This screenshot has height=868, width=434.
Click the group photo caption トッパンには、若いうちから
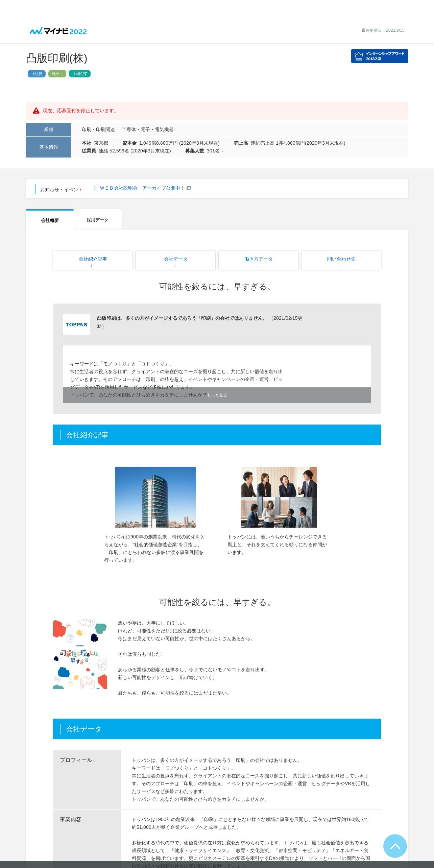(278, 545)
